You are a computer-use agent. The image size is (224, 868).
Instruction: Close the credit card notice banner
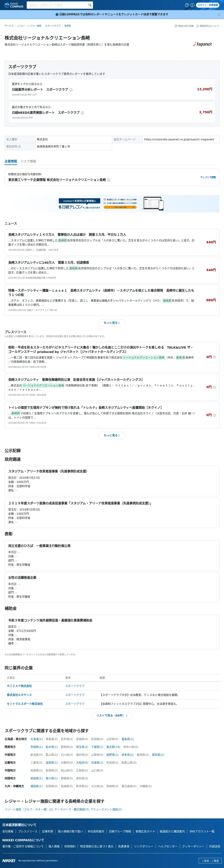[219, 14]
